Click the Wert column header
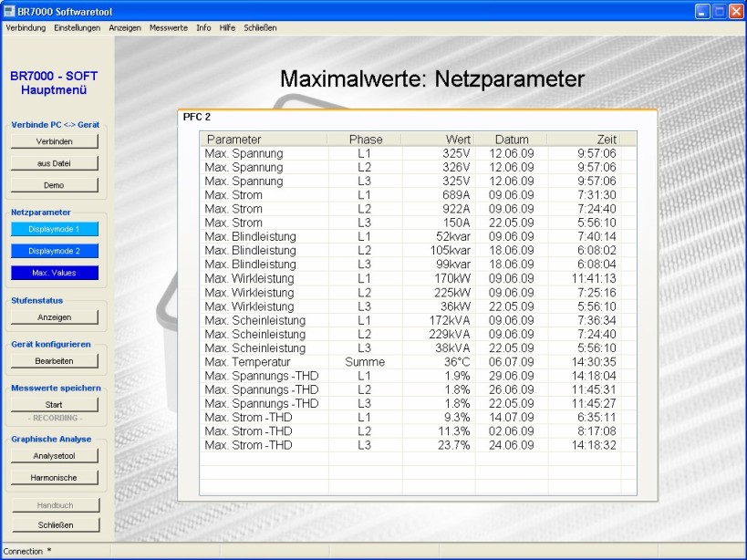Image resolution: width=747 pixels, height=560 pixels. tap(438, 139)
